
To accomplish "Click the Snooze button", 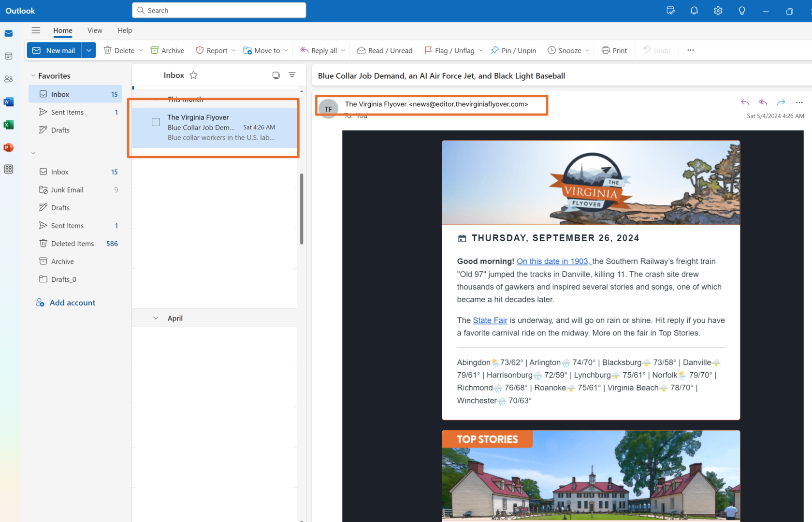I will 564,50.
